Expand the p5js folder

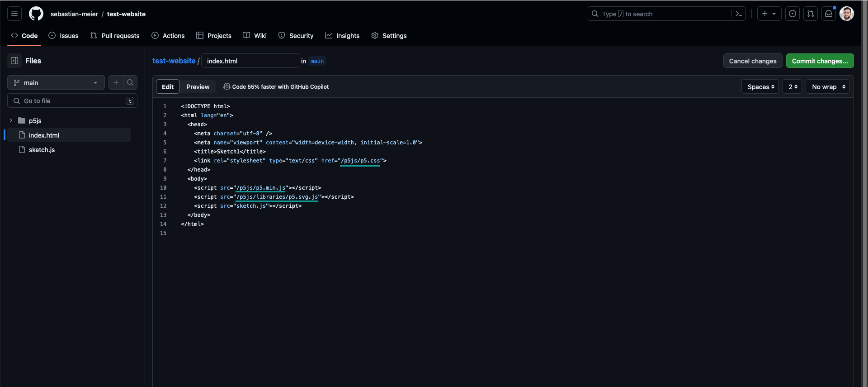pos(11,120)
